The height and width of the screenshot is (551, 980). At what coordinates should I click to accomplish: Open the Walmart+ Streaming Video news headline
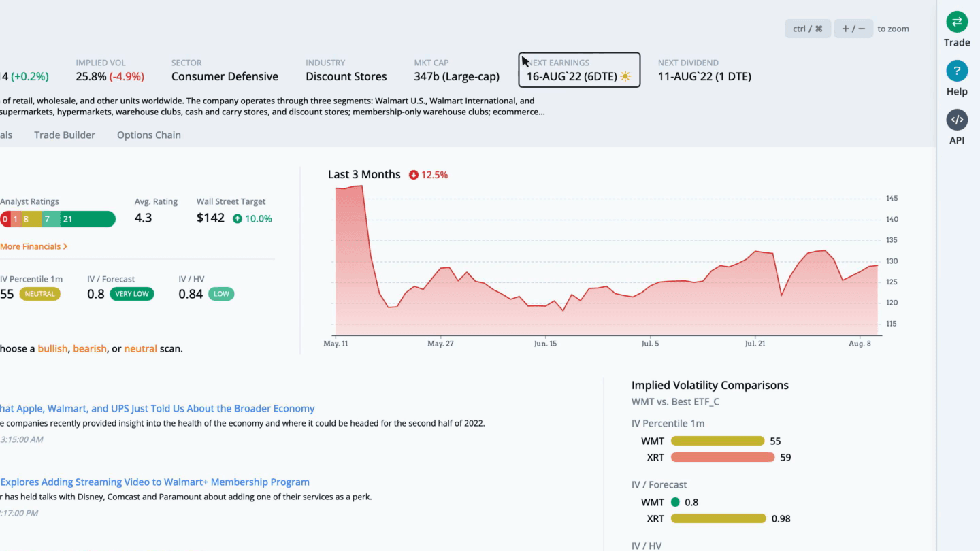(x=154, y=482)
